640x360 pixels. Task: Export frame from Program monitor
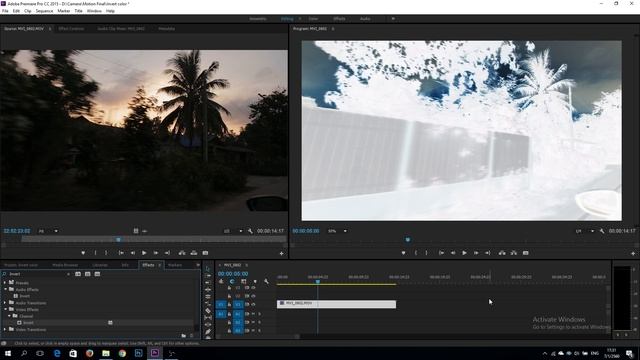(526, 253)
